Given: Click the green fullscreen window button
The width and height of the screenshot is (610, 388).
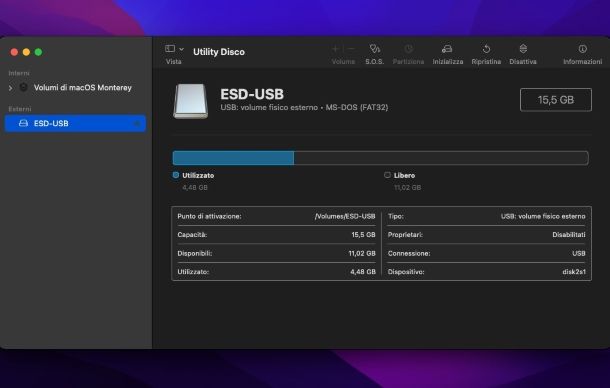Looking at the screenshot, I should 39,52.
